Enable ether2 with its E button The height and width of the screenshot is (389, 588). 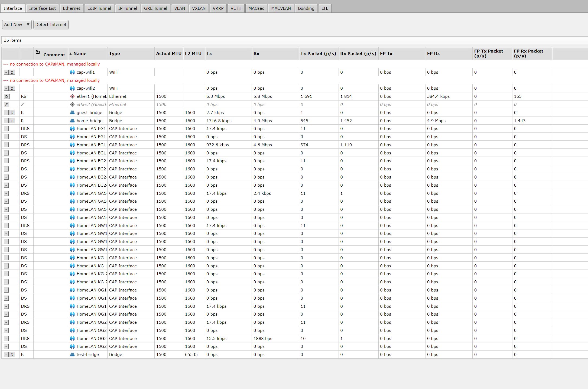7,105
